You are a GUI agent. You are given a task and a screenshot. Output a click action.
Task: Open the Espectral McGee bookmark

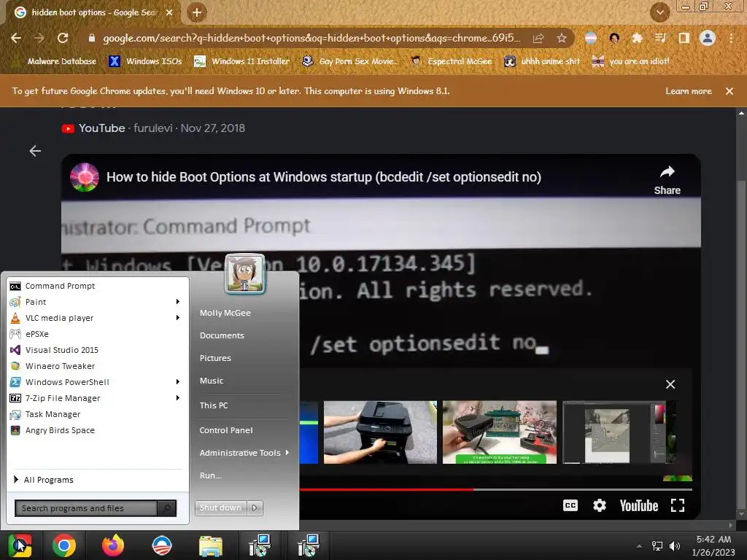click(x=452, y=61)
